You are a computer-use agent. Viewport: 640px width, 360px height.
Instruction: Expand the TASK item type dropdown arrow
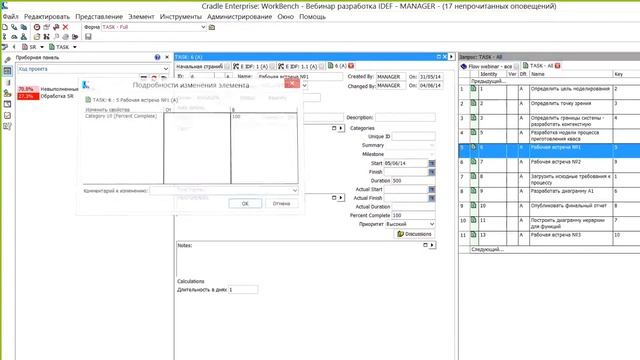[74, 47]
